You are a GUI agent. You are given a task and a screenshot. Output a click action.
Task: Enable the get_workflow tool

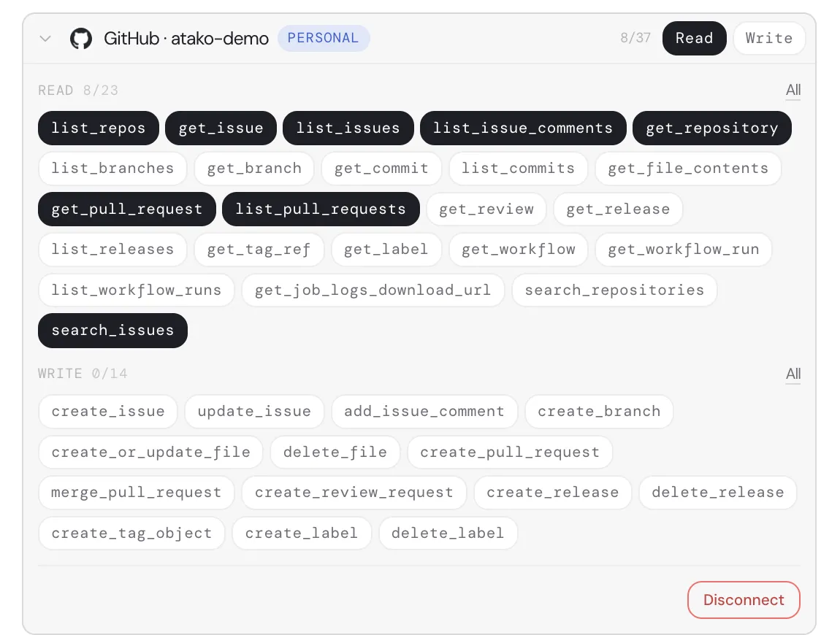[x=518, y=250]
